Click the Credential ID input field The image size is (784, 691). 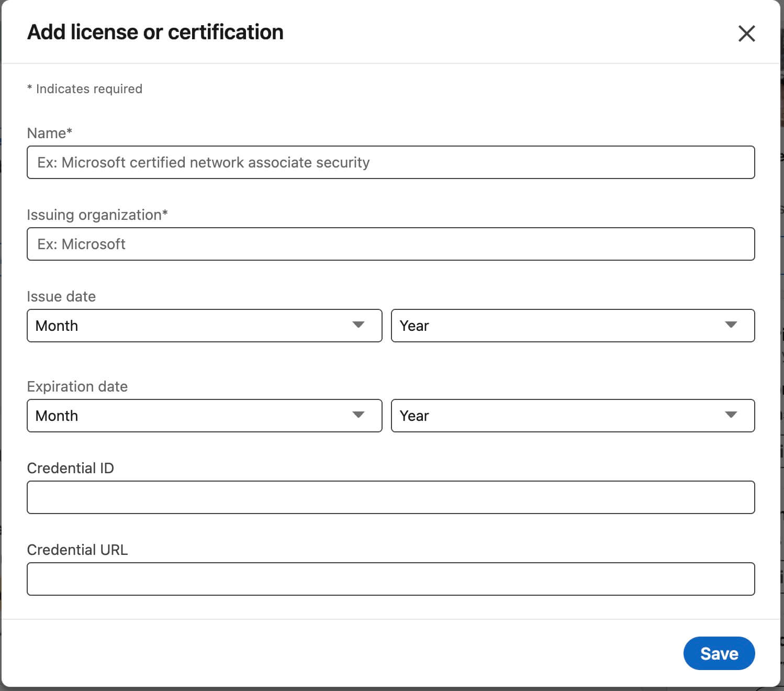point(390,497)
